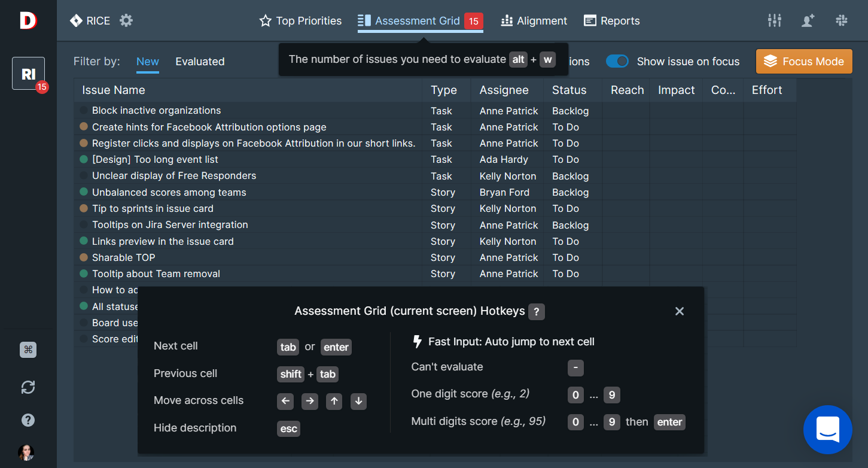This screenshot has width=868, height=468.
Task: Toggle Show issue on focus switch
Action: pyautogui.click(x=617, y=62)
